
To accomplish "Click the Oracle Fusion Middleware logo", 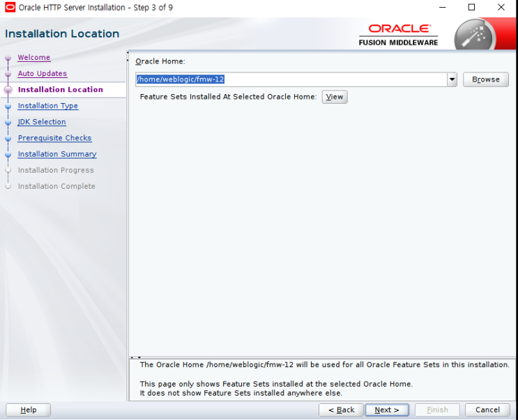I will [x=398, y=35].
